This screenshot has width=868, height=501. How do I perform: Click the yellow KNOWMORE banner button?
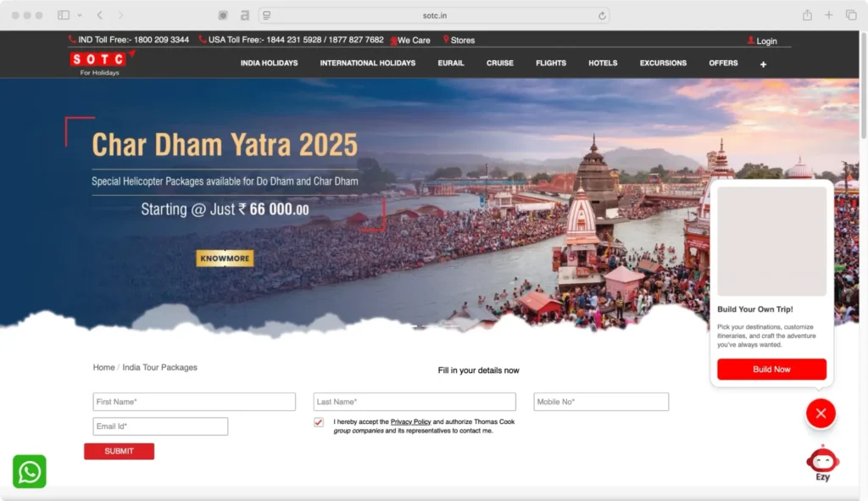224,258
